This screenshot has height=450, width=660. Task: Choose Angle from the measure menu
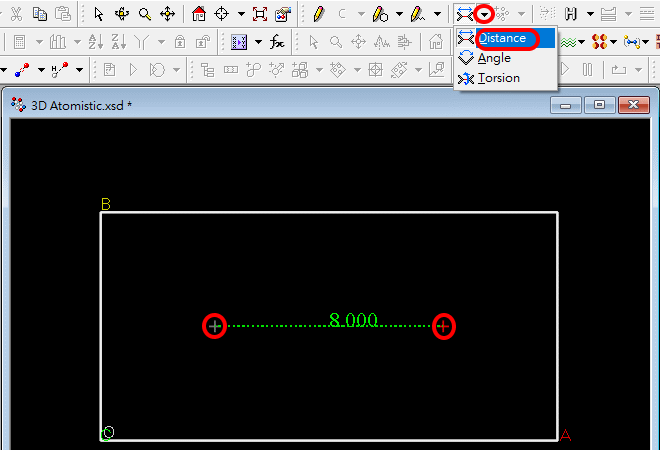(x=494, y=58)
